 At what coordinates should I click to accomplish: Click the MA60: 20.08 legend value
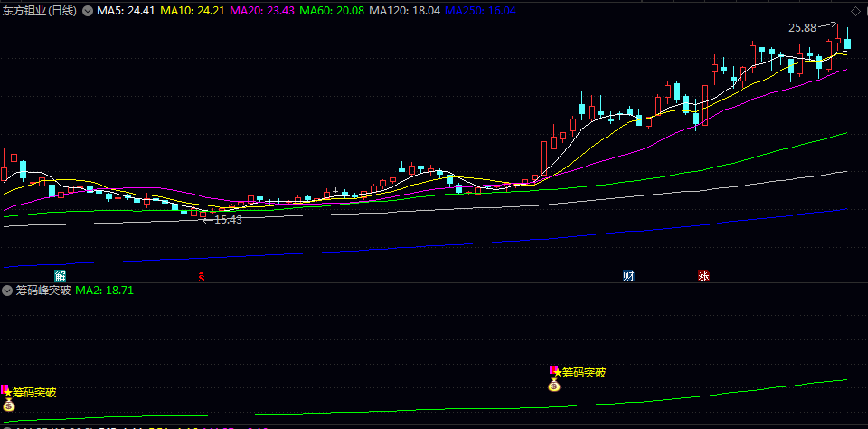coord(332,11)
